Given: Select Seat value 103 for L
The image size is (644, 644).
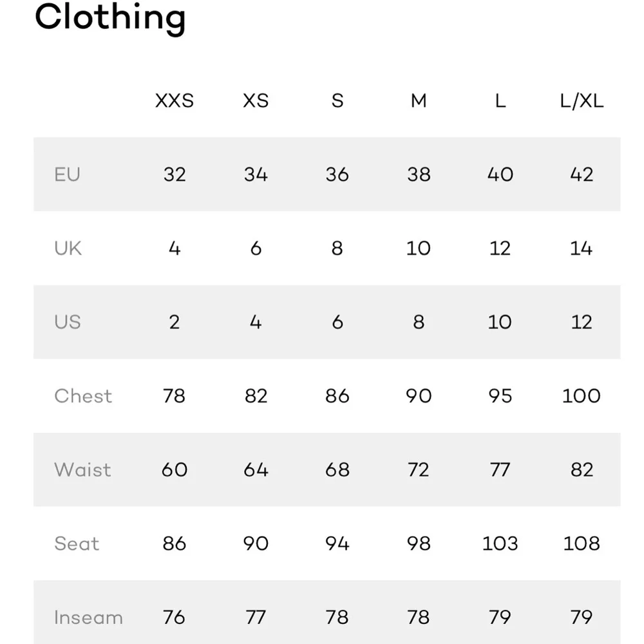Looking at the screenshot, I should tap(500, 544).
